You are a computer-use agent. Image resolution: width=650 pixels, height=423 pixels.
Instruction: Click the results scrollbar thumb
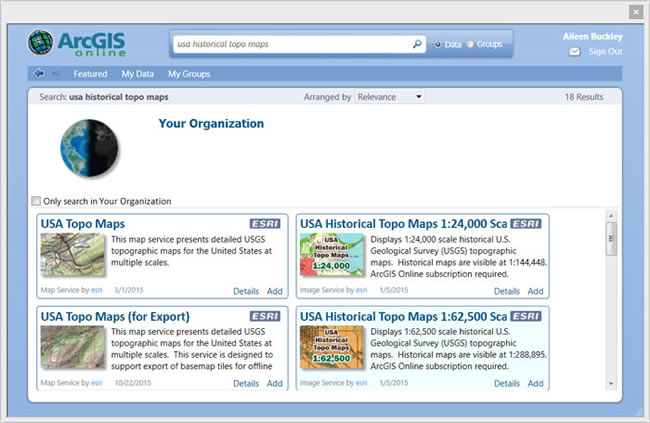click(x=611, y=238)
